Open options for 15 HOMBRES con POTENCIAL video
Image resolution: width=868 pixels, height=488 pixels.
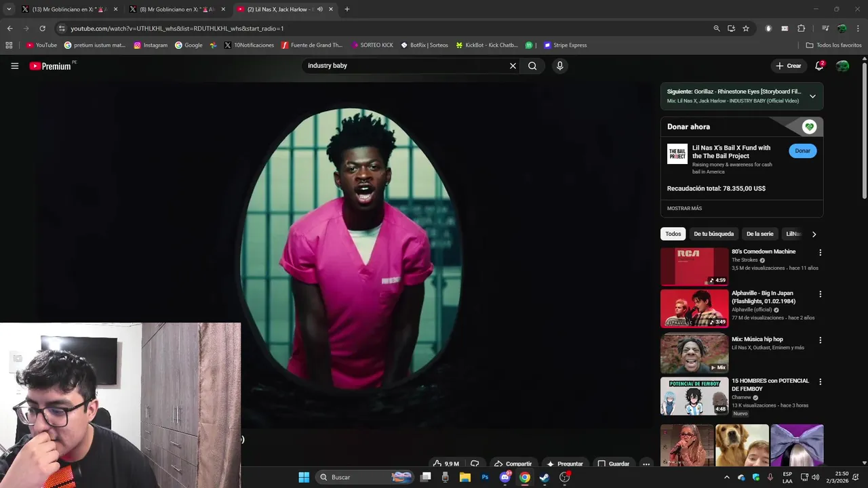820,382
